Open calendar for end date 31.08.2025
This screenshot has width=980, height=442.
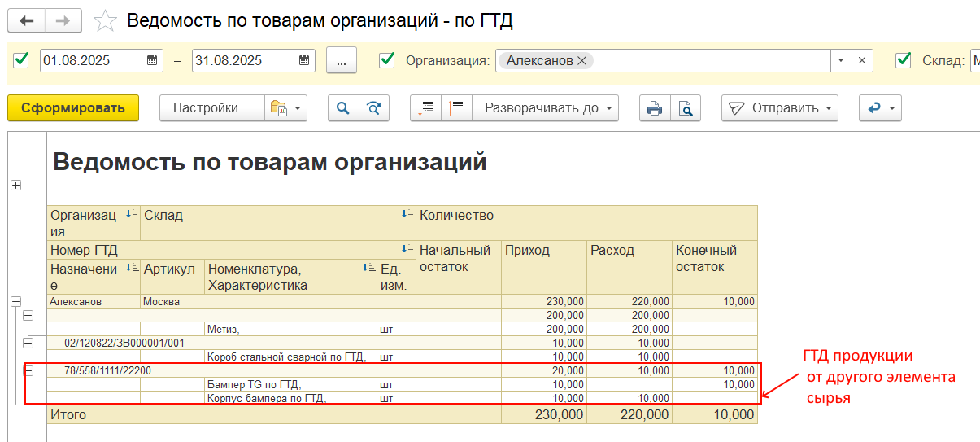(304, 61)
